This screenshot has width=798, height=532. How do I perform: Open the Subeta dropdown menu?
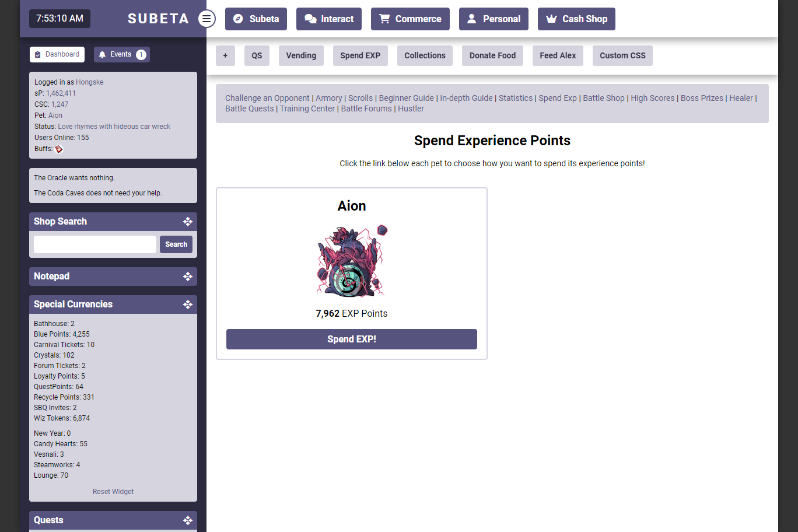coord(256,19)
